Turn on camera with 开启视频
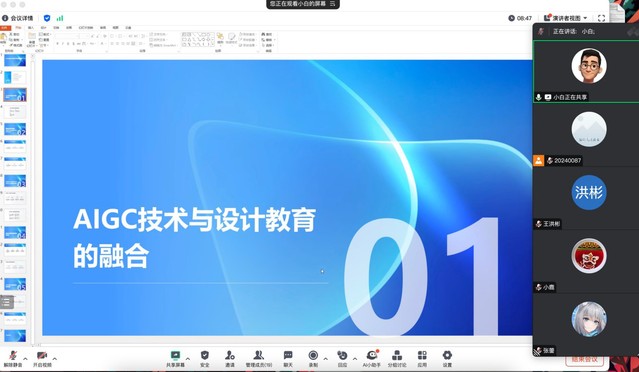Viewport: 639px width, 372px height. pyautogui.click(x=42, y=359)
